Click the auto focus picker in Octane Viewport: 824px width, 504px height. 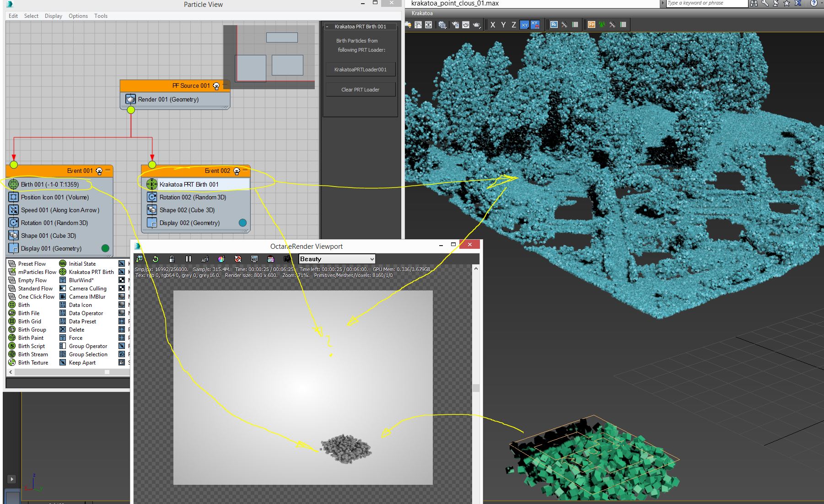click(205, 259)
